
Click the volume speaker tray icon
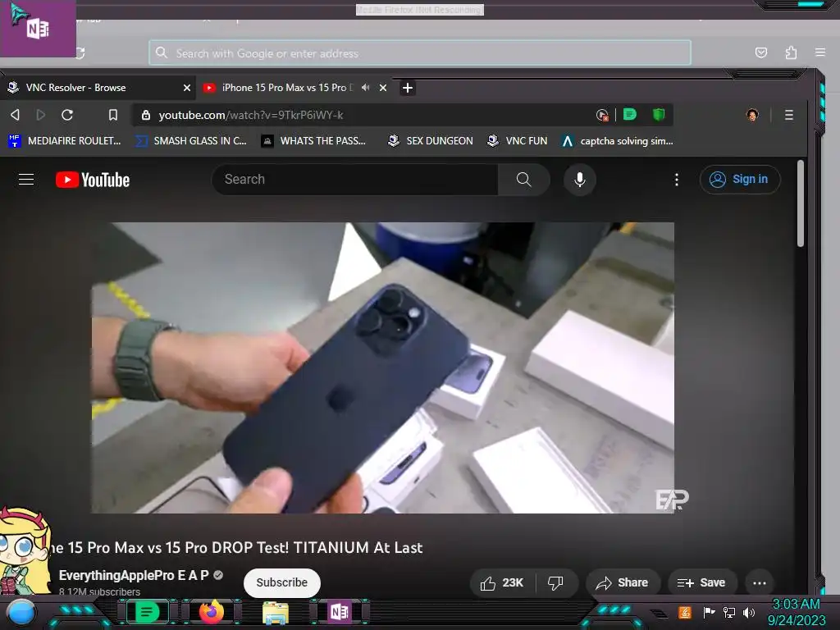pos(748,612)
